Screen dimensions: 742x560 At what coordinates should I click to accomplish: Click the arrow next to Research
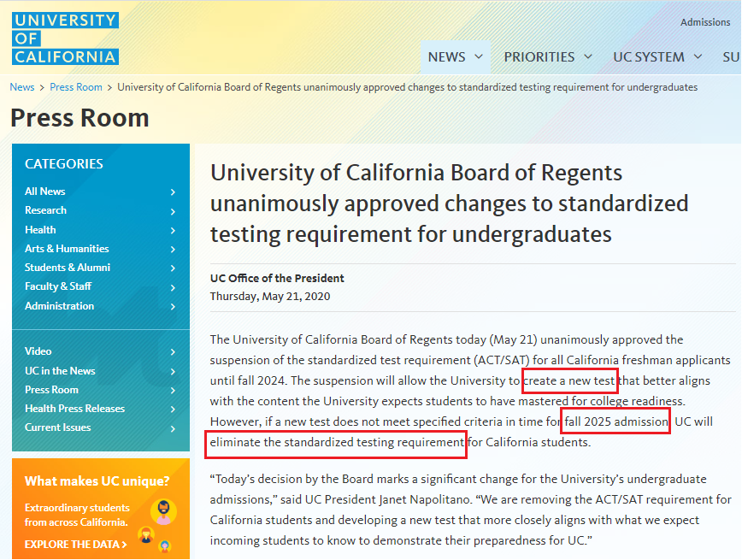(x=173, y=211)
